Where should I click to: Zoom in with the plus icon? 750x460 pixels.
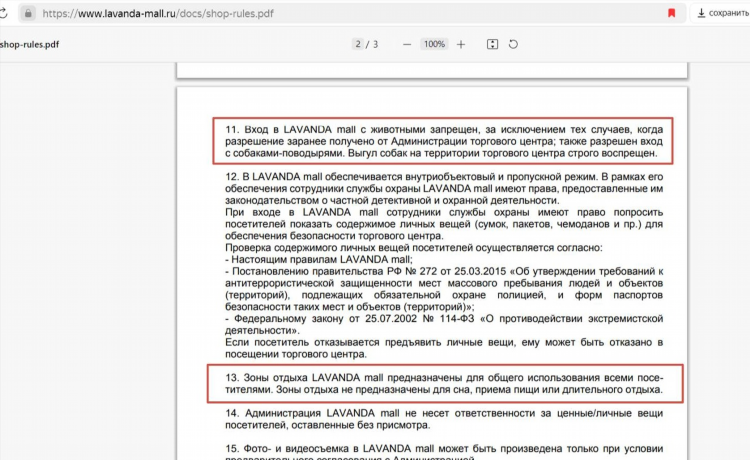point(461,44)
